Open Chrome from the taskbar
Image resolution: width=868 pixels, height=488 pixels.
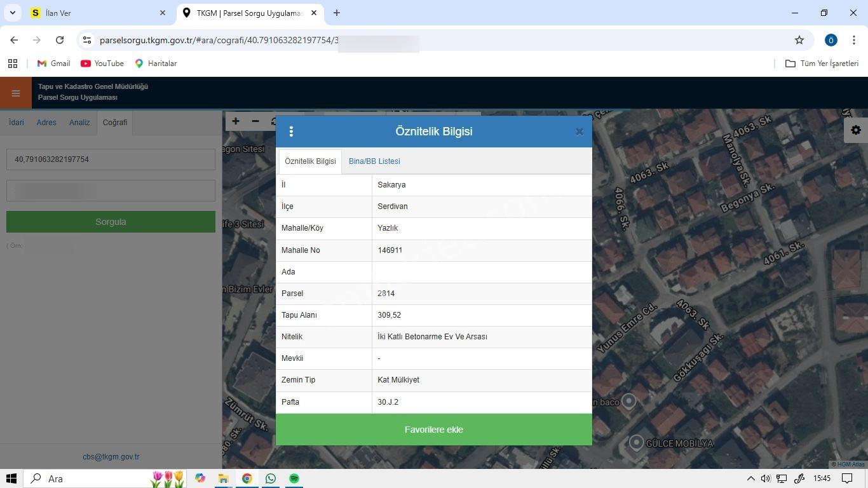pyautogui.click(x=247, y=478)
